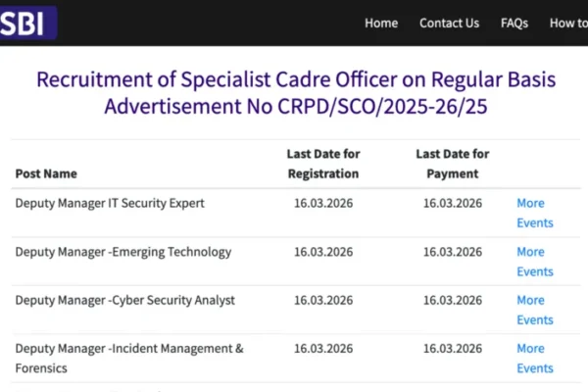This screenshot has height=392, width=588.
Task: Open the Home menu item
Action: (x=381, y=23)
